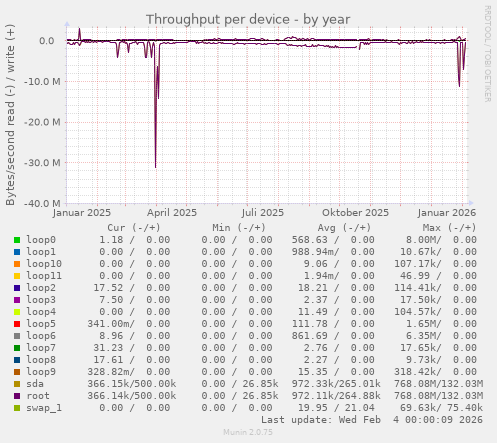This screenshot has width=497, height=443.
Task: Click the 'Avg (-/+)' column header
Action: (344, 228)
